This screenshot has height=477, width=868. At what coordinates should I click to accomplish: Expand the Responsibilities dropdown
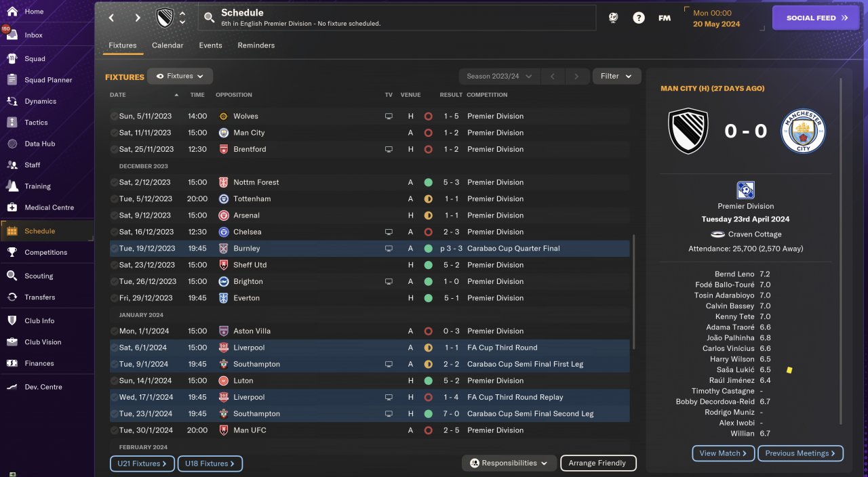click(x=509, y=463)
